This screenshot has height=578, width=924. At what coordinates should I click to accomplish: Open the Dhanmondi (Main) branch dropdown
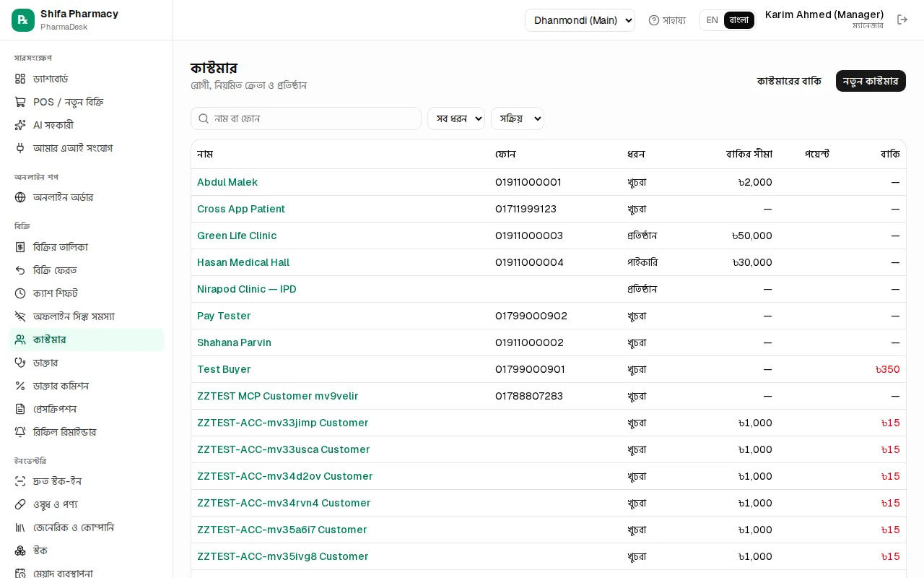pos(580,20)
